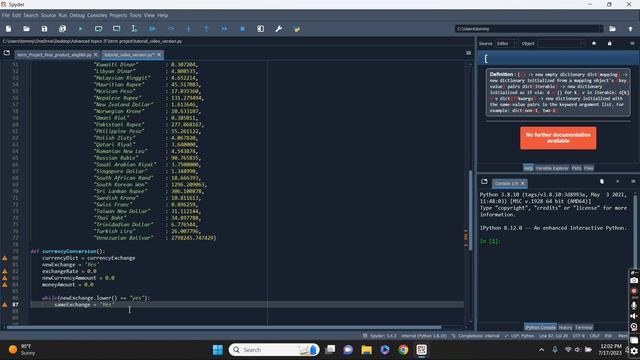Open the Tools menu
Viewport: 640px width, 360px height.
[136, 15]
